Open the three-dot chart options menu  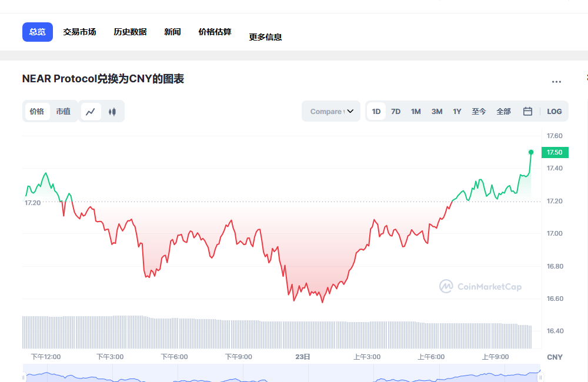point(556,81)
